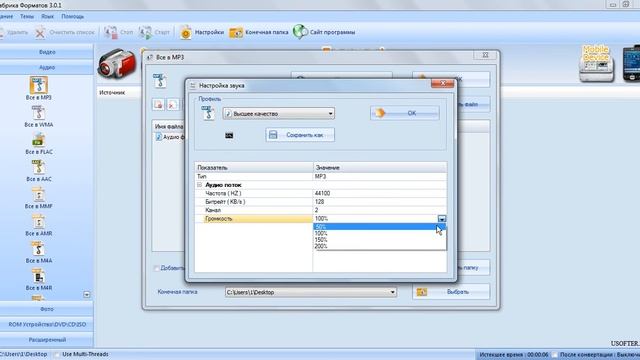Close the Все в MP3 window

point(486,55)
